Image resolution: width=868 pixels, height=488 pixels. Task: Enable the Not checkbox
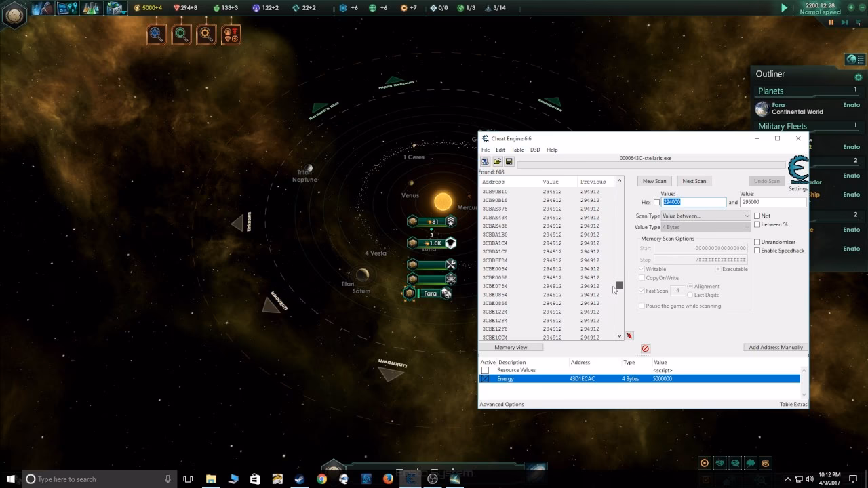tap(757, 216)
